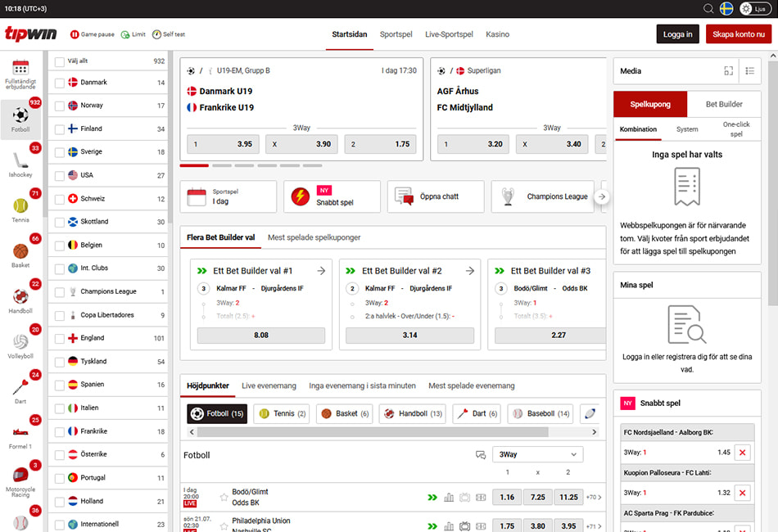Image resolution: width=778 pixels, height=532 pixels.
Task: Check the Välj allt checkbox
Action: (x=60, y=61)
